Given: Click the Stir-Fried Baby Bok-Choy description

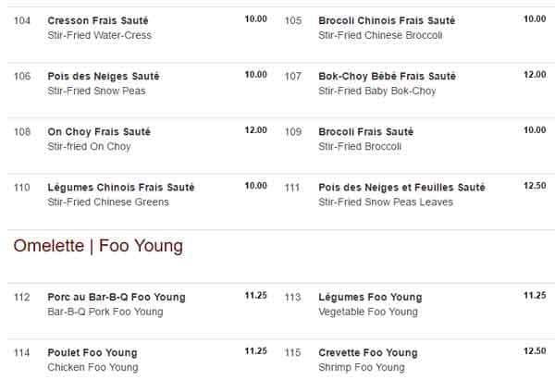Looking at the screenshot, I should pos(376,91).
